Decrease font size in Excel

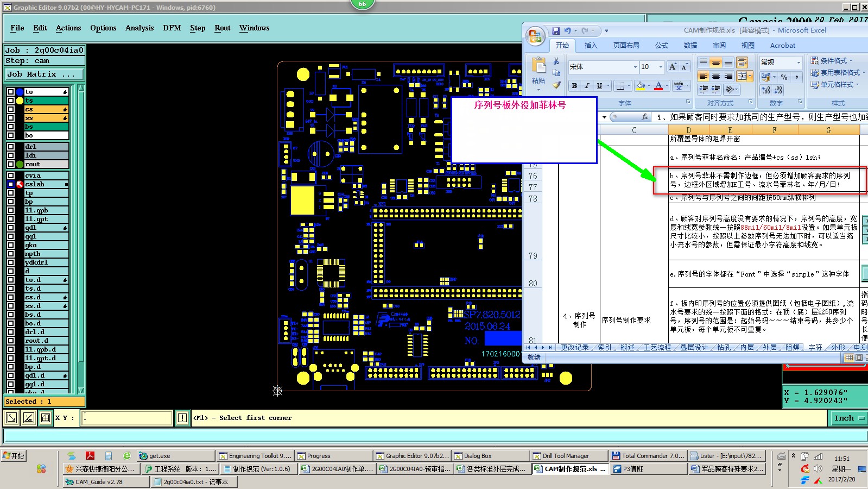(685, 67)
